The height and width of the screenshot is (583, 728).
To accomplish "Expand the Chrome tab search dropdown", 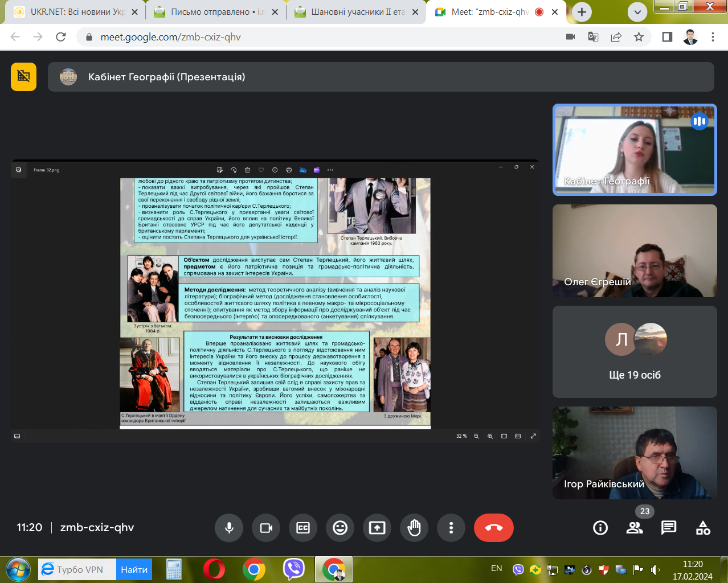I will [637, 12].
